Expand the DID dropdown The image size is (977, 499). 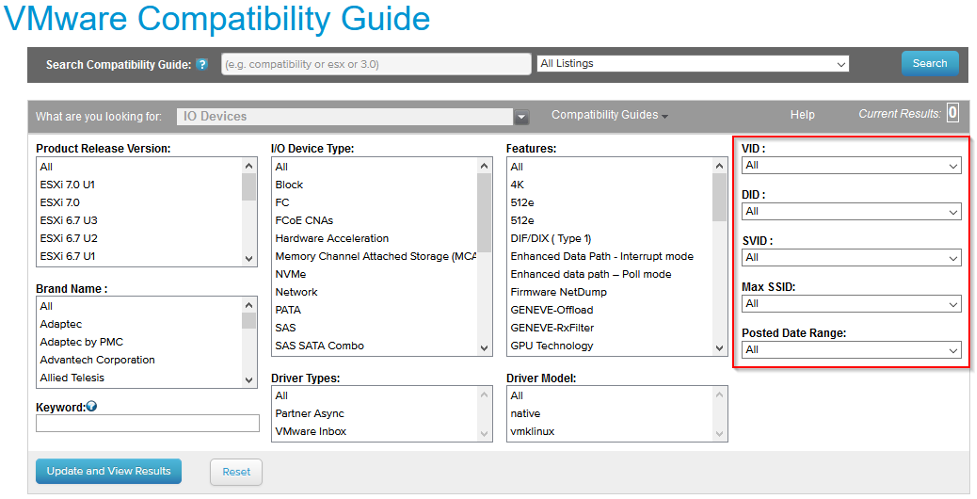851,212
